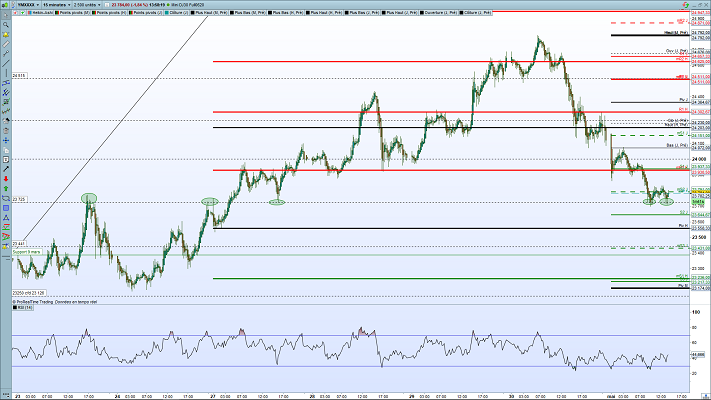This screenshot has height=400, width=711.
Task: Expand the instrument symbol dropdown
Action: click(x=27, y=5)
